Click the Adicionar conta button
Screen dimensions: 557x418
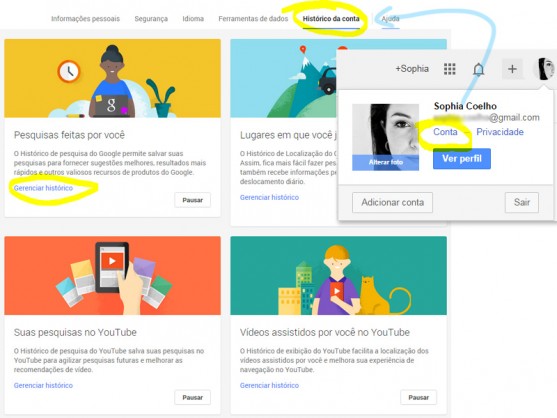pyautogui.click(x=393, y=202)
